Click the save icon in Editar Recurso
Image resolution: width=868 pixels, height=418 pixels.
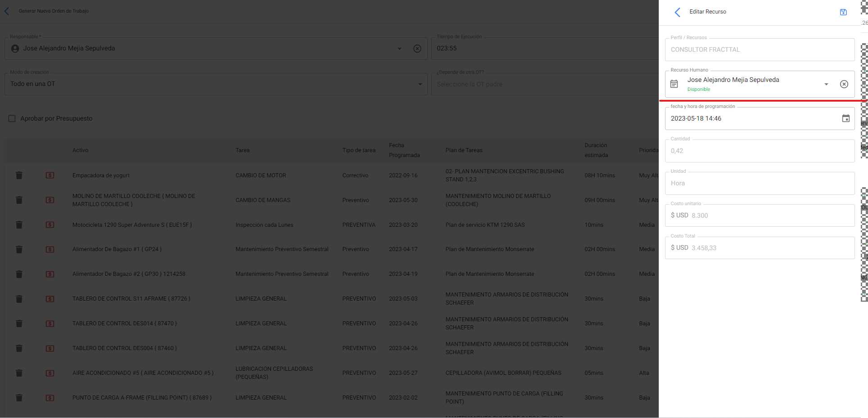[x=843, y=12]
